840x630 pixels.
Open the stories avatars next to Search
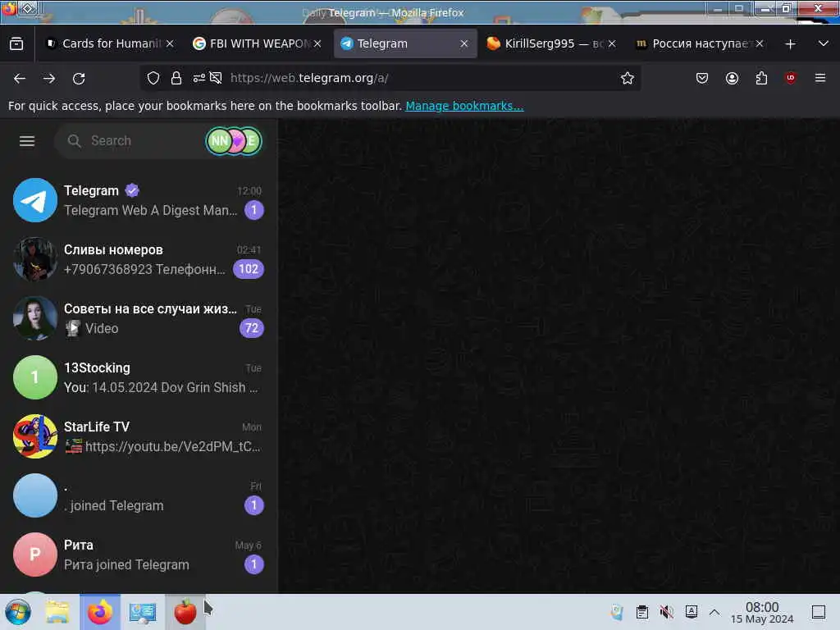[234, 141]
